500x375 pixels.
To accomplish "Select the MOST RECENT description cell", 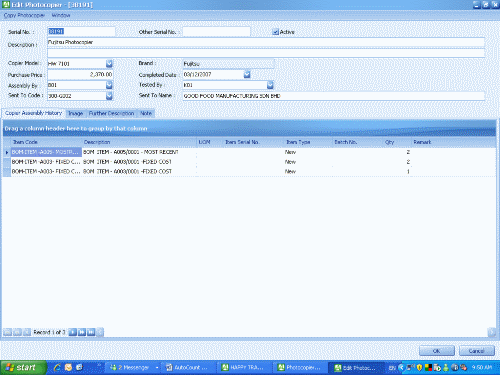I will pyautogui.click(x=139, y=152).
